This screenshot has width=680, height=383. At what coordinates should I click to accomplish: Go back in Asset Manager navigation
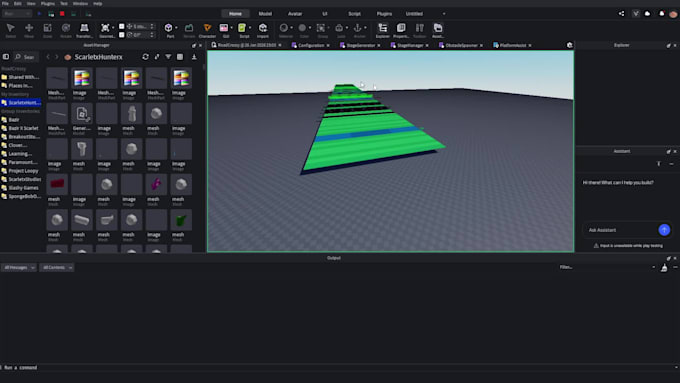coord(48,57)
